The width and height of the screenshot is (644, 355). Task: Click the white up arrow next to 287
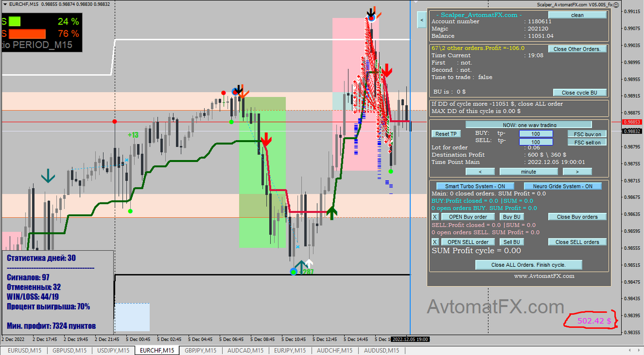[x=309, y=263]
